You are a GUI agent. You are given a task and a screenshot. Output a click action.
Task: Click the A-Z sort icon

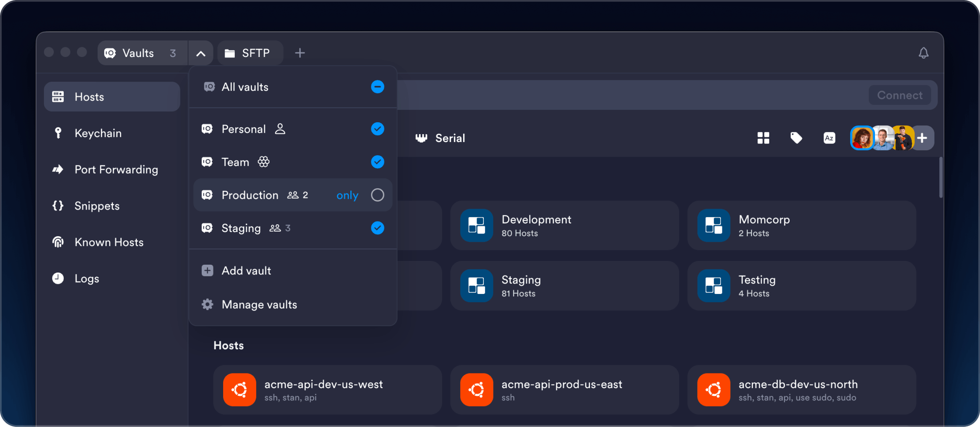point(829,138)
